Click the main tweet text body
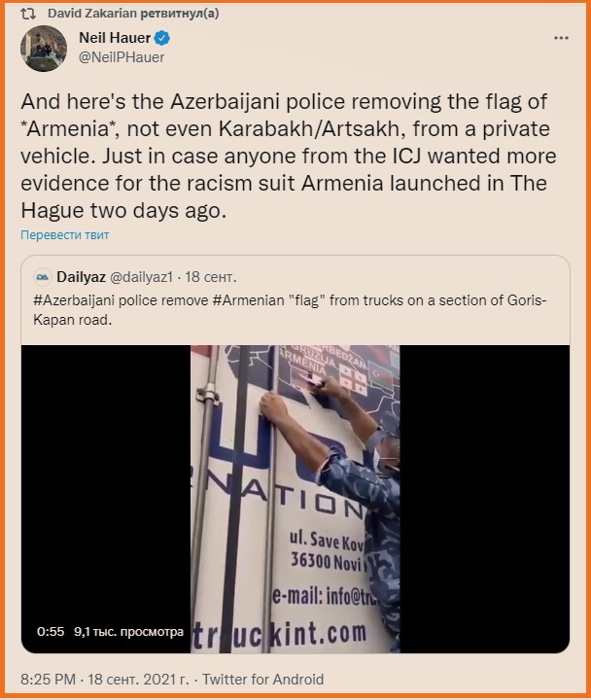This screenshot has width=591, height=700. 289,157
